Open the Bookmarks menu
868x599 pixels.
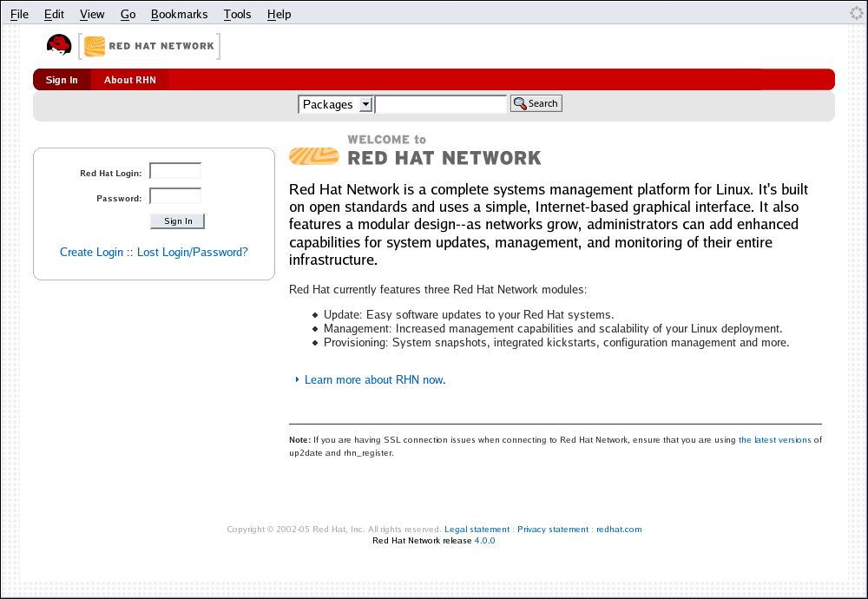click(180, 14)
